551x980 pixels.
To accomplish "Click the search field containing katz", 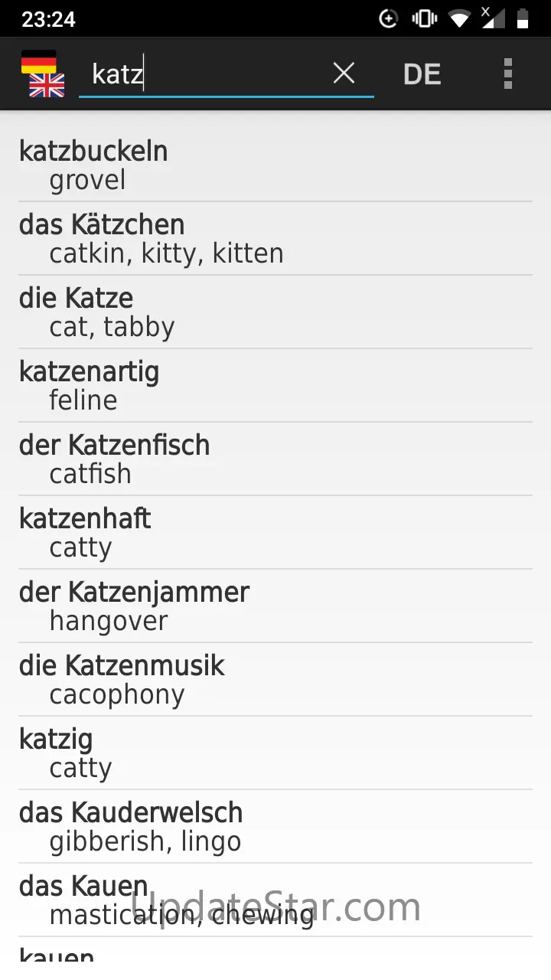I will tap(207, 74).
